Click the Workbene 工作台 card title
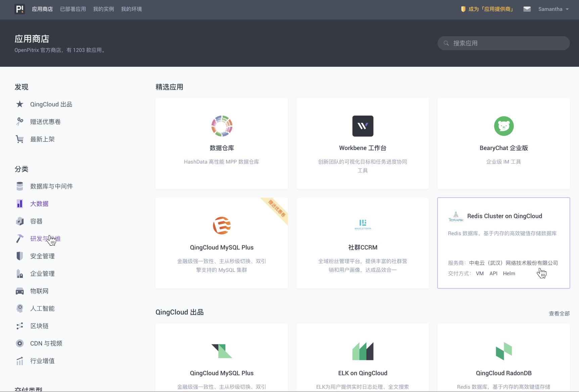 [363, 148]
